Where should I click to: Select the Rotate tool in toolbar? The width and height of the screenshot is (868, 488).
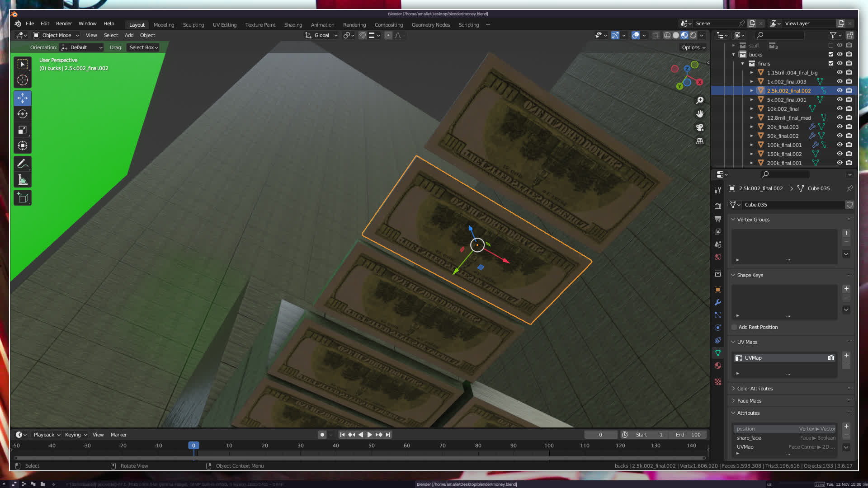click(x=23, y=114)
